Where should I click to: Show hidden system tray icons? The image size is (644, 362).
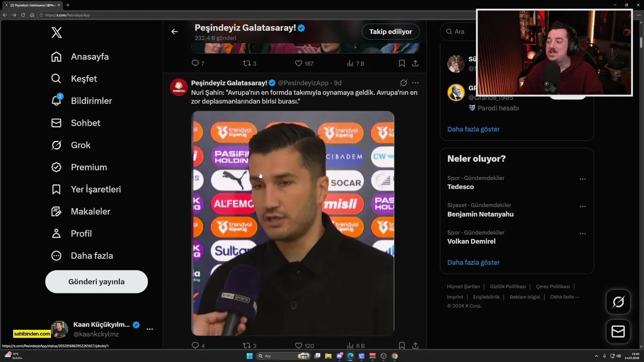(596, 356)
